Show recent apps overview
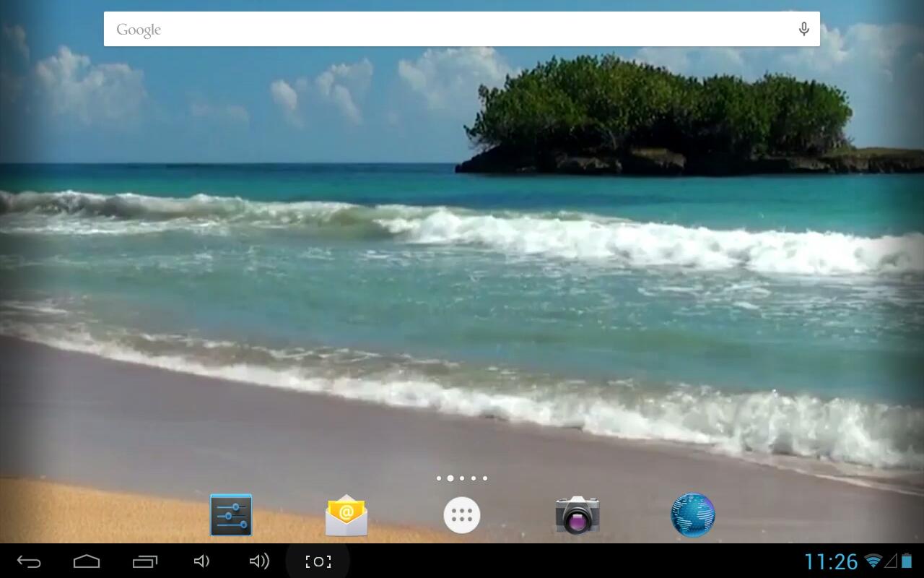 145,561
